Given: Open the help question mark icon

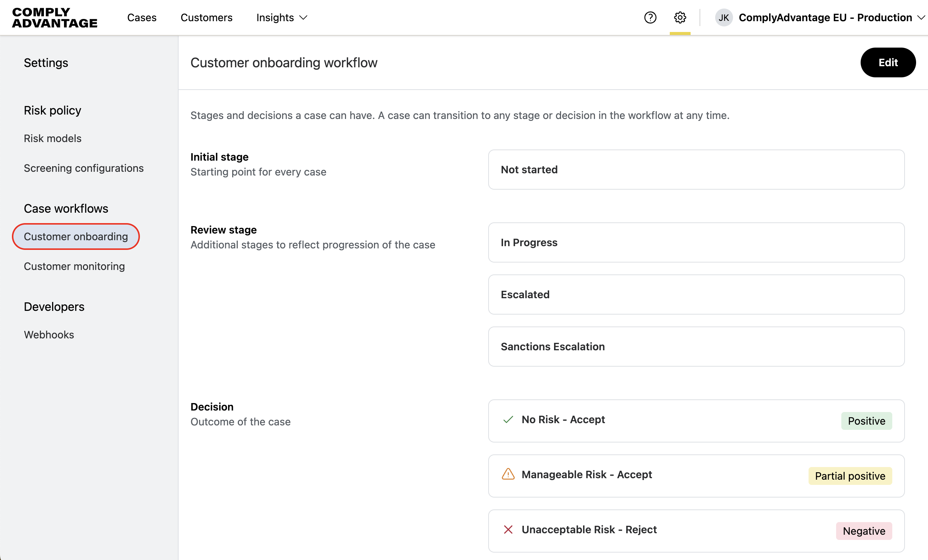Looking at the screenshot, I should click(650, 17).
